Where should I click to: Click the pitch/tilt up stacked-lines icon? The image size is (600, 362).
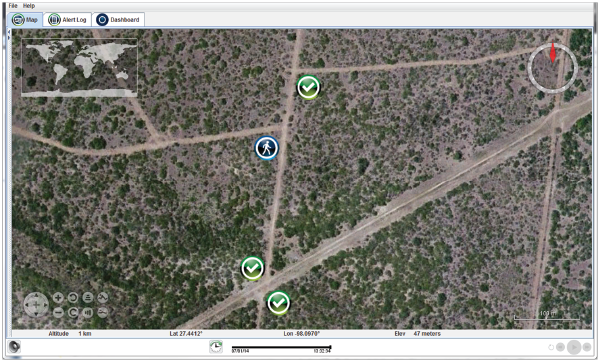88,297
